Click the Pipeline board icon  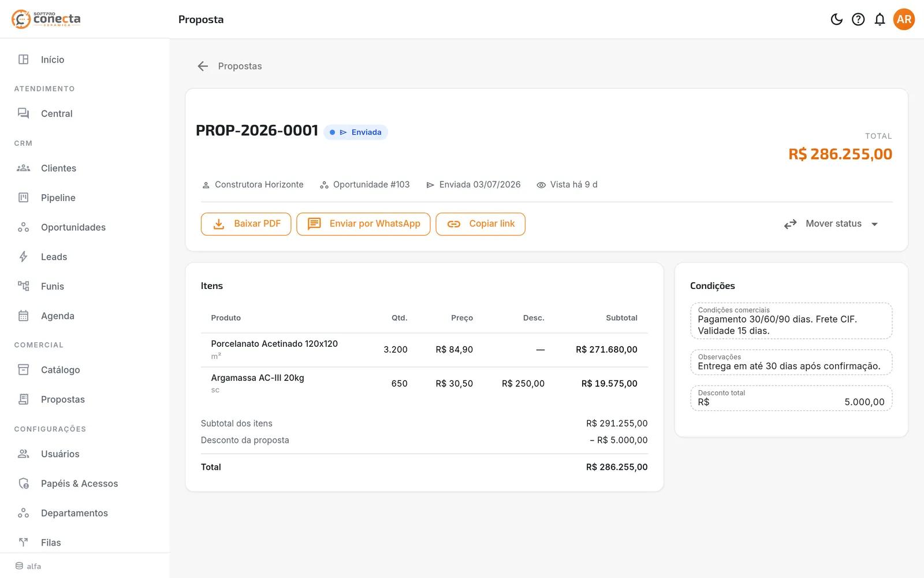[x=23, y=198]
